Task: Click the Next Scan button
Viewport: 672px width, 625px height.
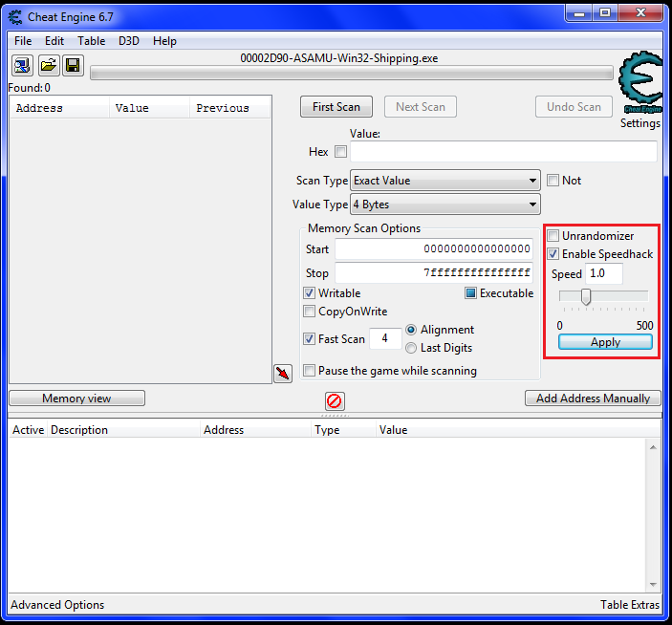Action: pos(421,107)
